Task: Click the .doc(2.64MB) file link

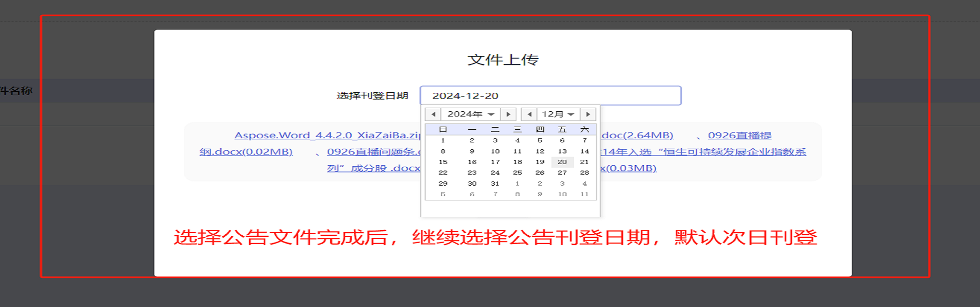Action: click(x=637, y=136)
